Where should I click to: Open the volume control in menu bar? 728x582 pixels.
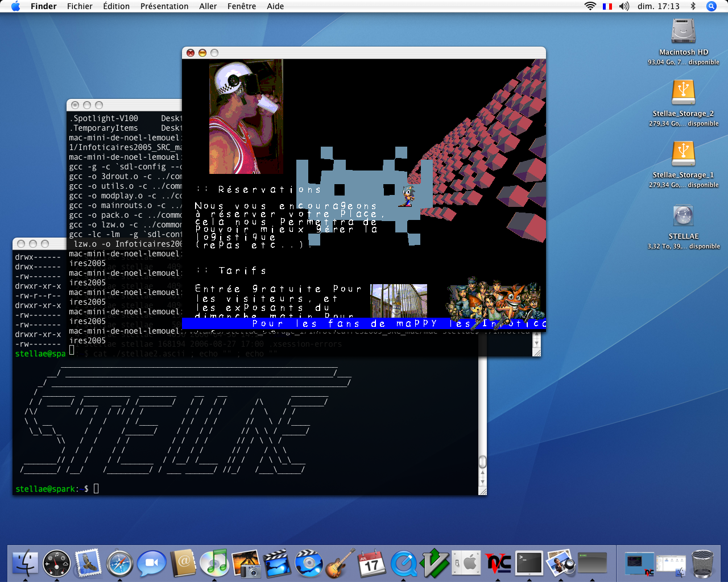click(x=624, y=6)
